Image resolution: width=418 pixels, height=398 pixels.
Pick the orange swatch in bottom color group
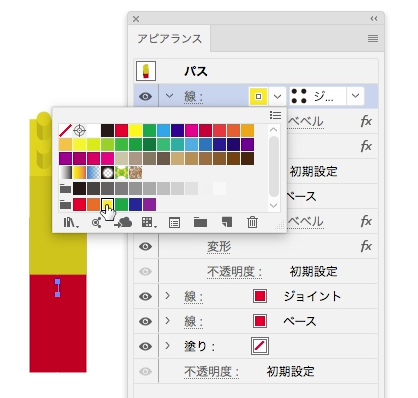tap(93, 204)
